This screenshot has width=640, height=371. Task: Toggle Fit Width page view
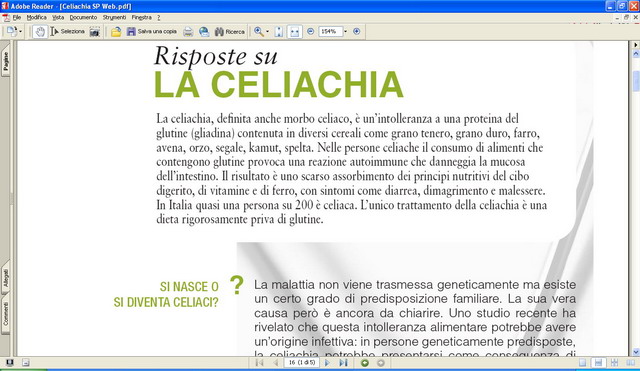(294, 32)
